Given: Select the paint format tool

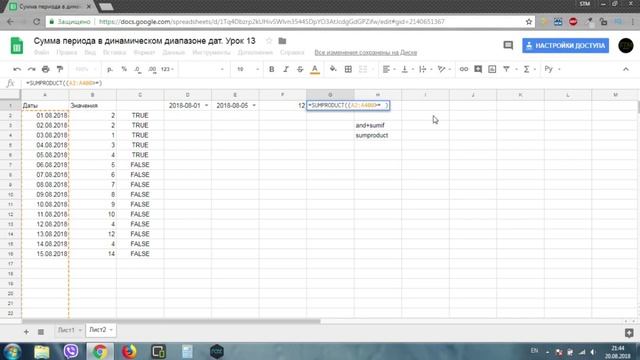Looking at the screenshot, I should coord(60,69).
